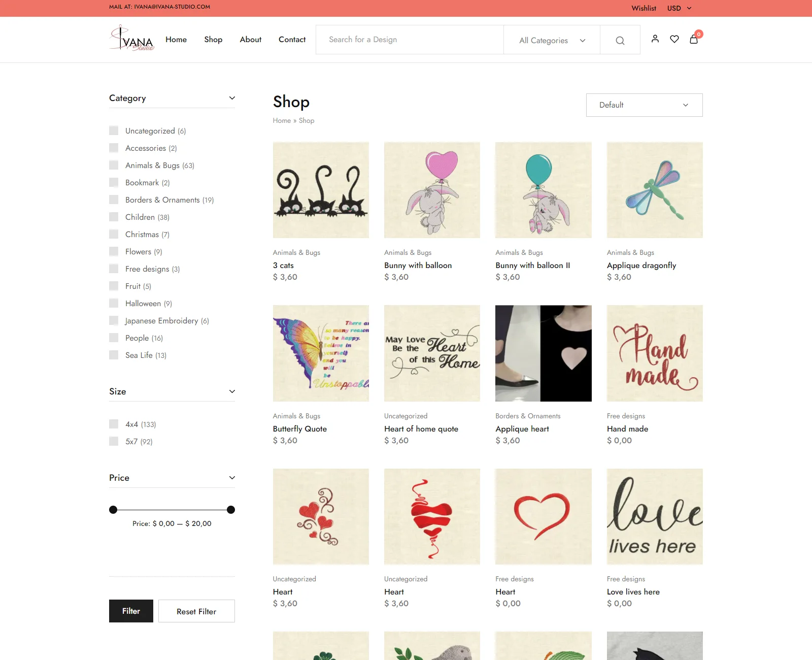Viewport: 812px width, 660px height.
Task: Tick the Sea Life checkbox
Action: [x=114, y=355]
